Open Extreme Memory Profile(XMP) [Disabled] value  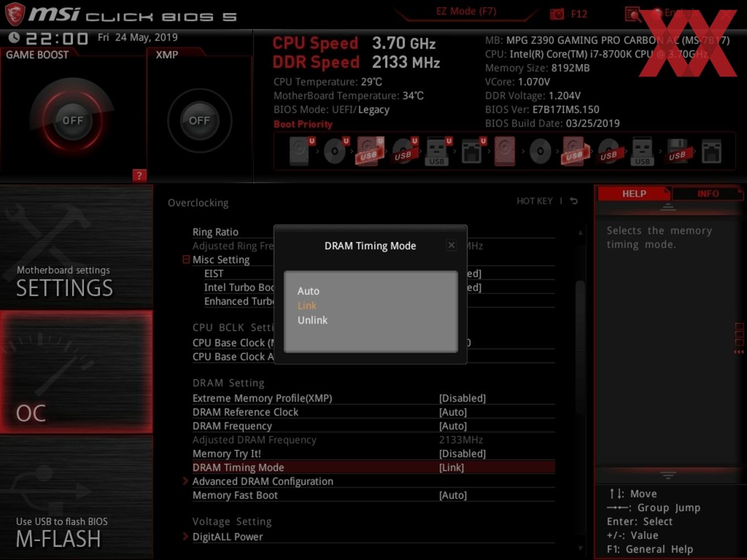click(462, 398)
